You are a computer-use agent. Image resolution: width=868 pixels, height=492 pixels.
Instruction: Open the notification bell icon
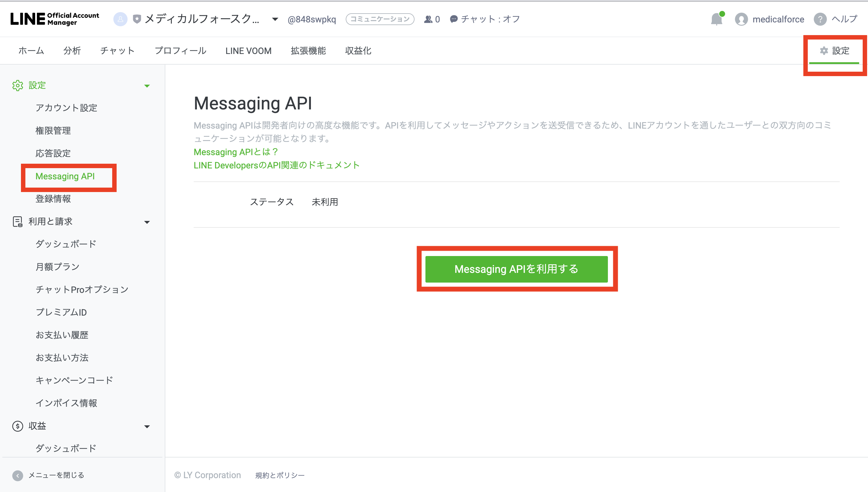pyautogui.click(x=717, y=19)
